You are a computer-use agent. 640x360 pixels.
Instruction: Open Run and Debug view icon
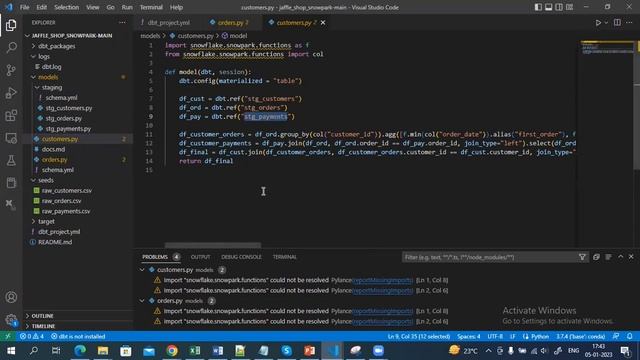click(x=11, y=93)
